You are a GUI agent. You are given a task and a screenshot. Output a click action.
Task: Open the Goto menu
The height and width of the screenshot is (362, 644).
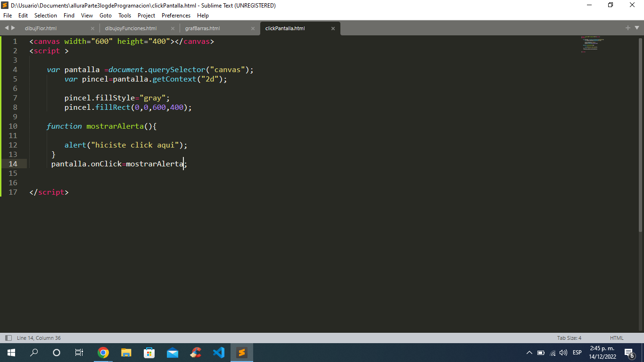click(106, 16)
